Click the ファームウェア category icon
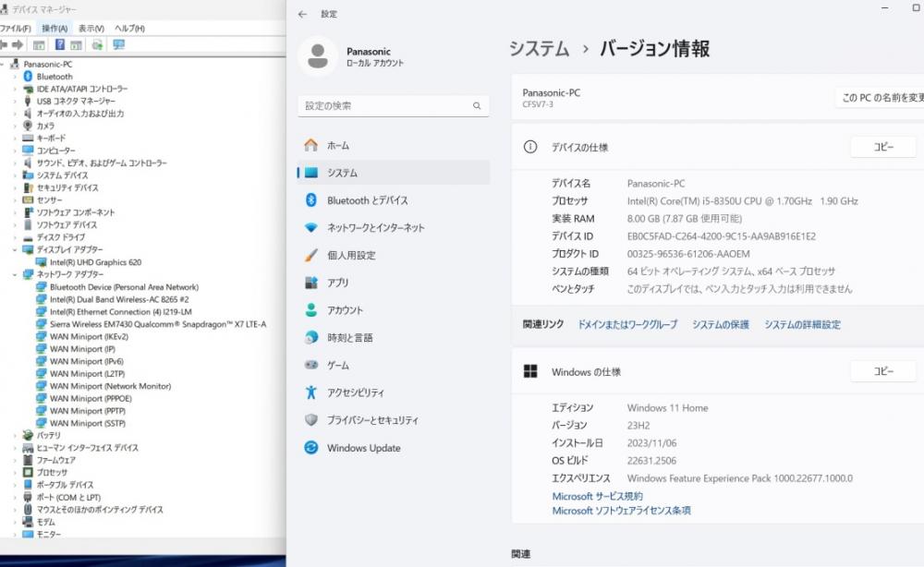The width and height of the screenshot is (924, 567). 28,460
